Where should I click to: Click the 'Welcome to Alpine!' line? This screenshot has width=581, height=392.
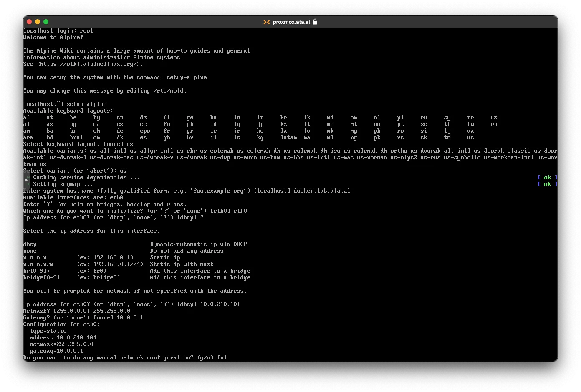coord(53,38)
